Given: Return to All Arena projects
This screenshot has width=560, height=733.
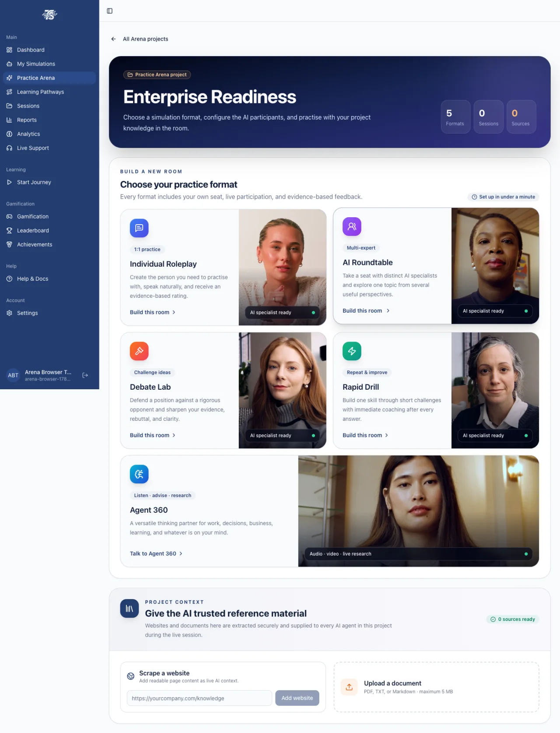Looking at the screenshot, I should click(146, 39).
